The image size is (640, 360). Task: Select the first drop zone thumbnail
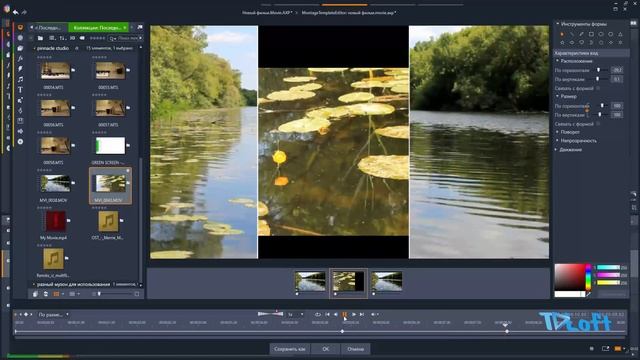(310, 281)
